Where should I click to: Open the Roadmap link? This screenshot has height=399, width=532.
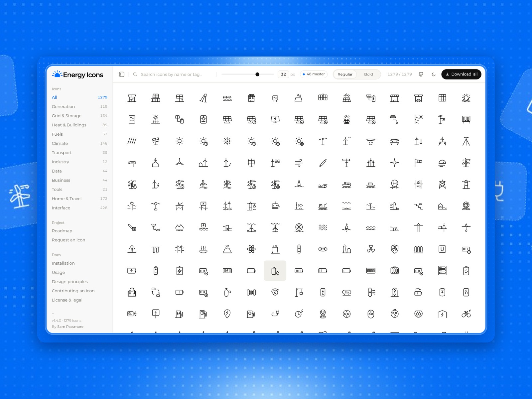point(62,231)
